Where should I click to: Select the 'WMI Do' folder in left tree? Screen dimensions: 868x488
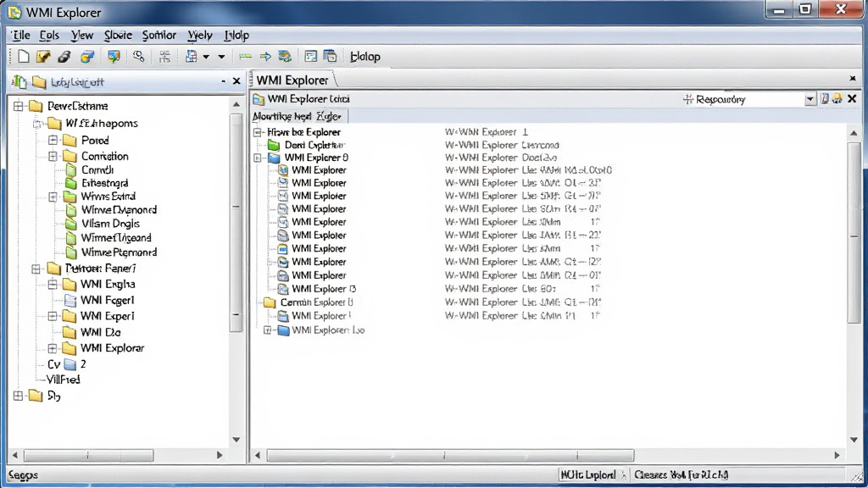click(x=100, y=332)
